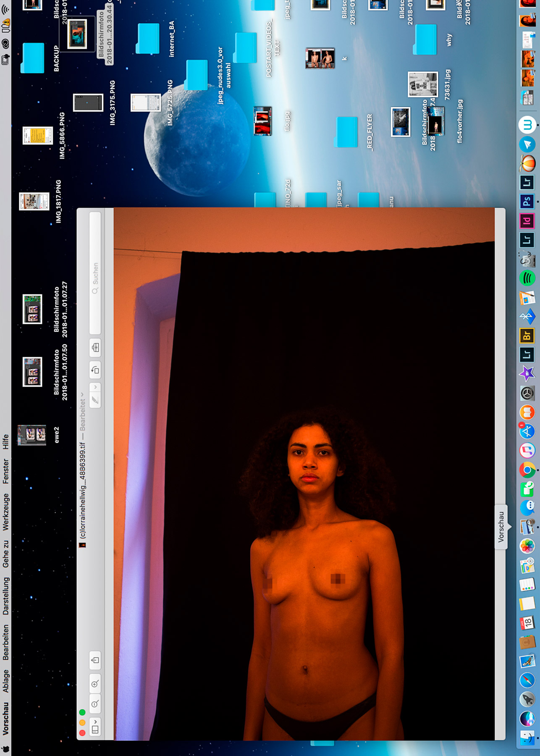The image size is (540, 756).
Task: Open Adobe Bridge in the dock
Action: [527, 335]
